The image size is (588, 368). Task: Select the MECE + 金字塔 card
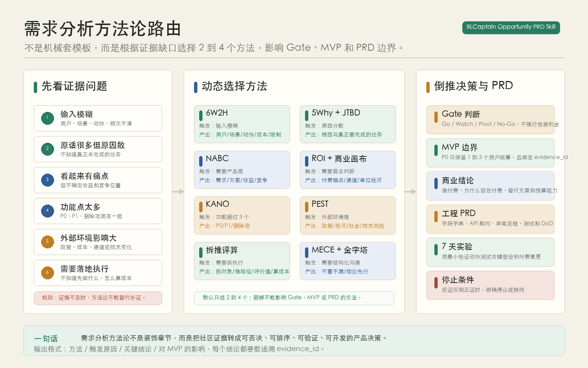(x=348, y=261)
